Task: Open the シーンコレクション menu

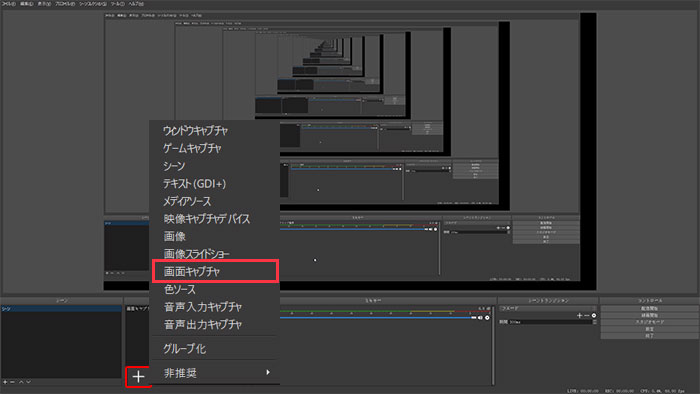Action: click(x=93, y=4)
